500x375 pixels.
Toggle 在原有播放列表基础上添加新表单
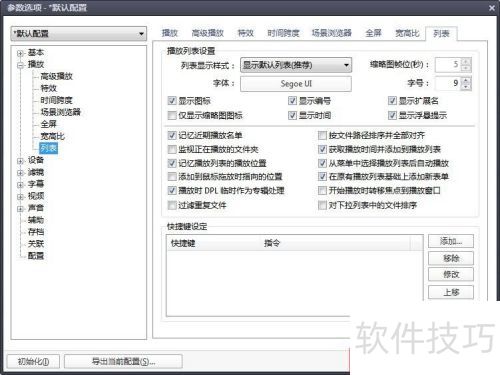tap(322, 177)
